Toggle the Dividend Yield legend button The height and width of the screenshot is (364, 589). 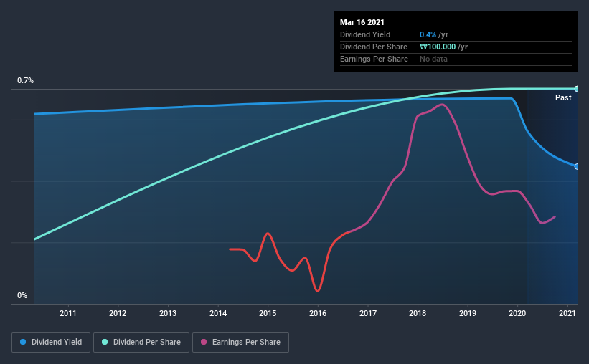coord(51,343)
